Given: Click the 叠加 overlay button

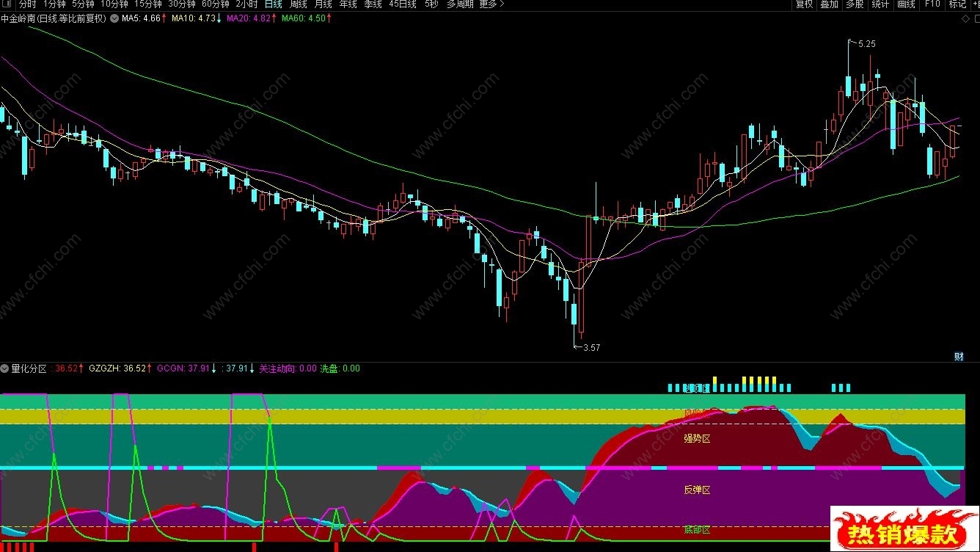Looking at the screenshot, I should pos(829,4).
